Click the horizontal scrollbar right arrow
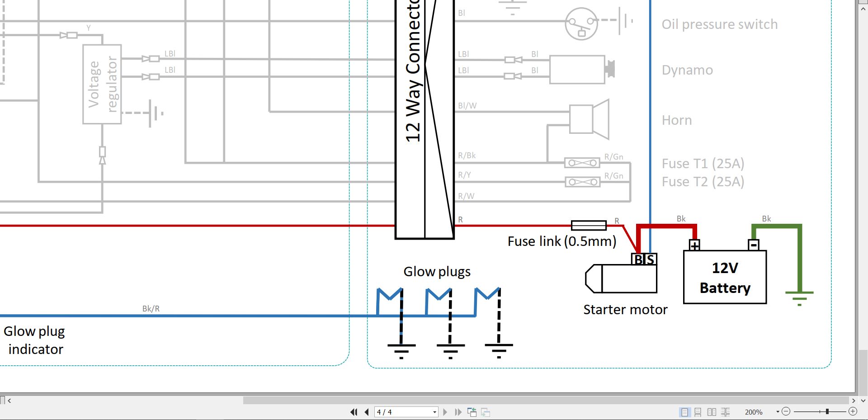This screenshot has width=868, height=420. [x=854, y=401]
